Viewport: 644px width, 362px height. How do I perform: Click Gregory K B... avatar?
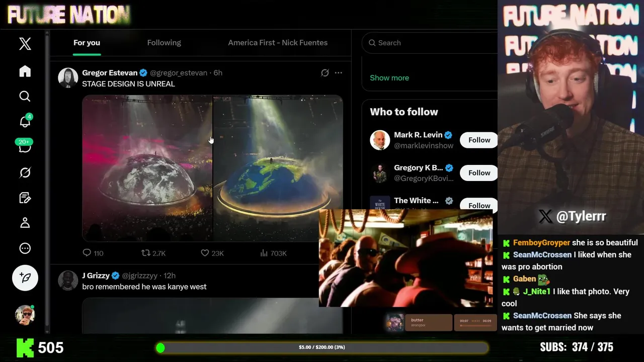380,173
